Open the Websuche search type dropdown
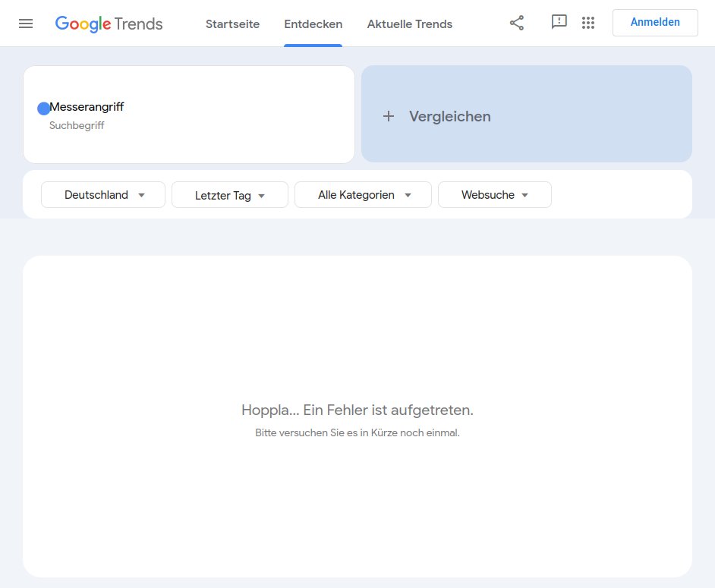Image resolution: width=715 pixels, height=588 pixels. coord(494,194)
